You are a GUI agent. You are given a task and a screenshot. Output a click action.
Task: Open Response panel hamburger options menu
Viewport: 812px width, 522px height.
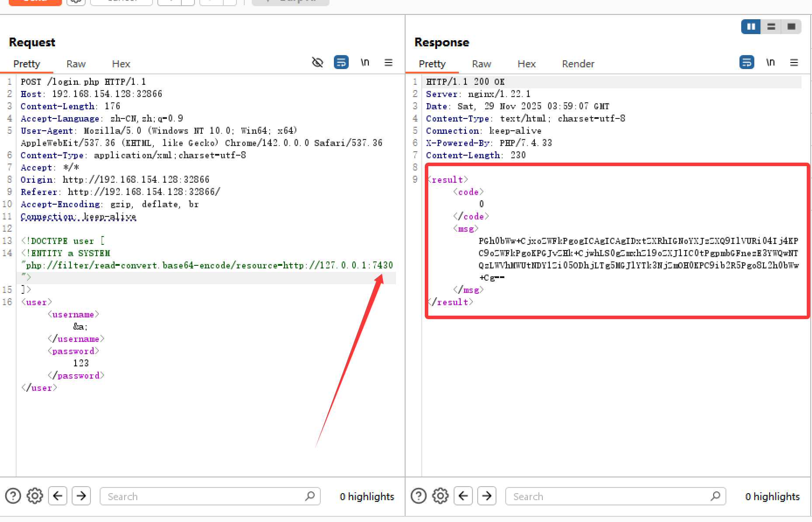[x=794, y=63]
